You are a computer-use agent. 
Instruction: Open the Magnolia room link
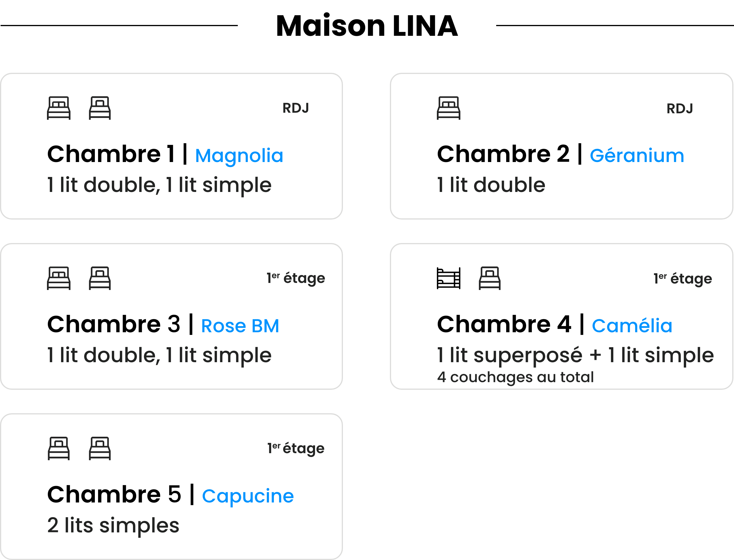pyautogui.click(x=239, y=156)
